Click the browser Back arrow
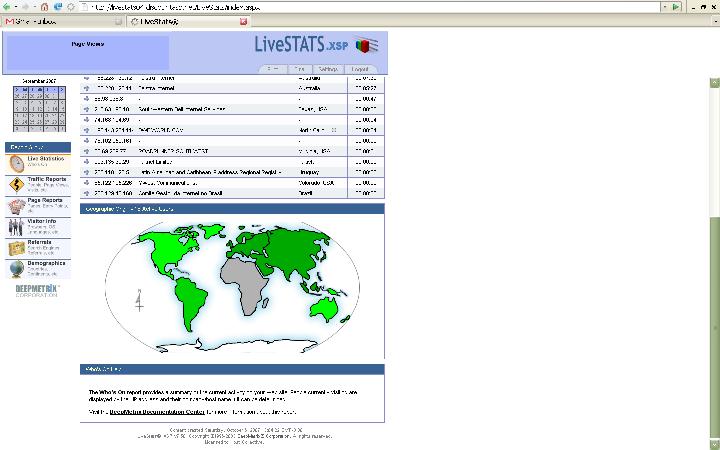This screenshot has width=720, height=450. [6, 7]
